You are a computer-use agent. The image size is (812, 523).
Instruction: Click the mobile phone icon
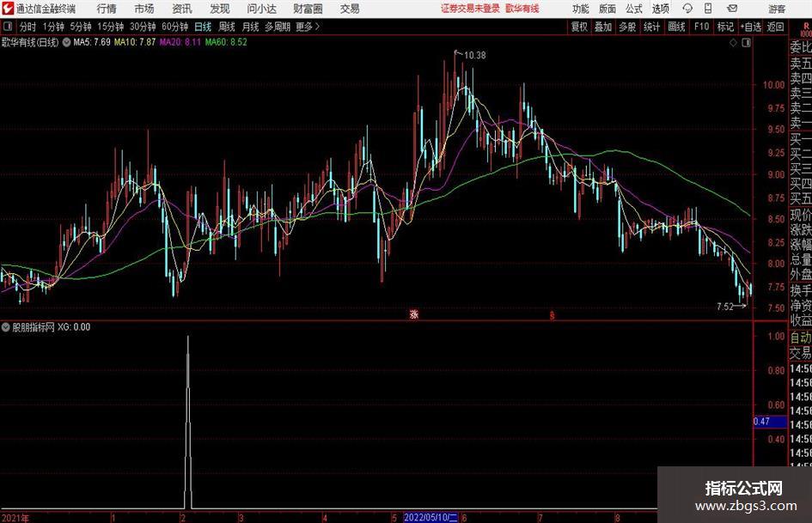coord(708,9)
